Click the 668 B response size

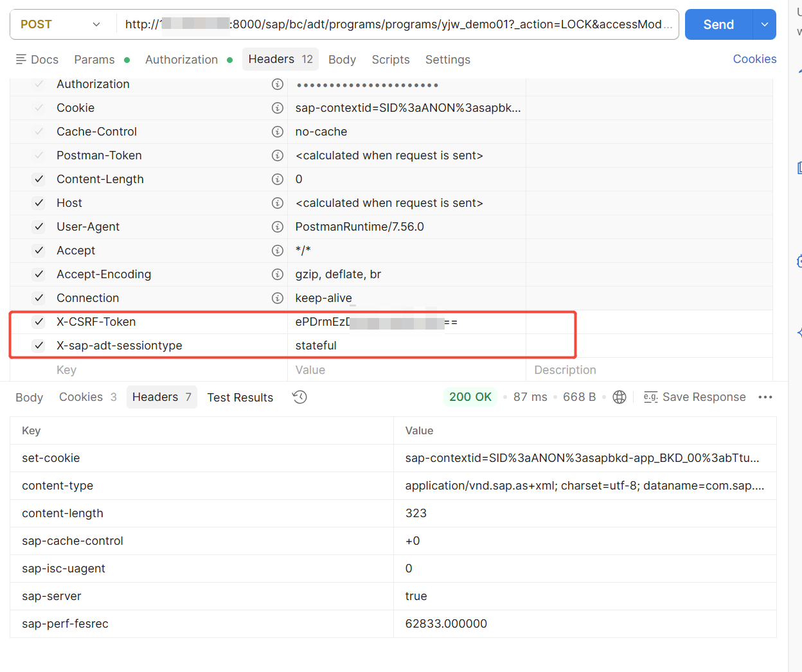[x=580, y=397]
